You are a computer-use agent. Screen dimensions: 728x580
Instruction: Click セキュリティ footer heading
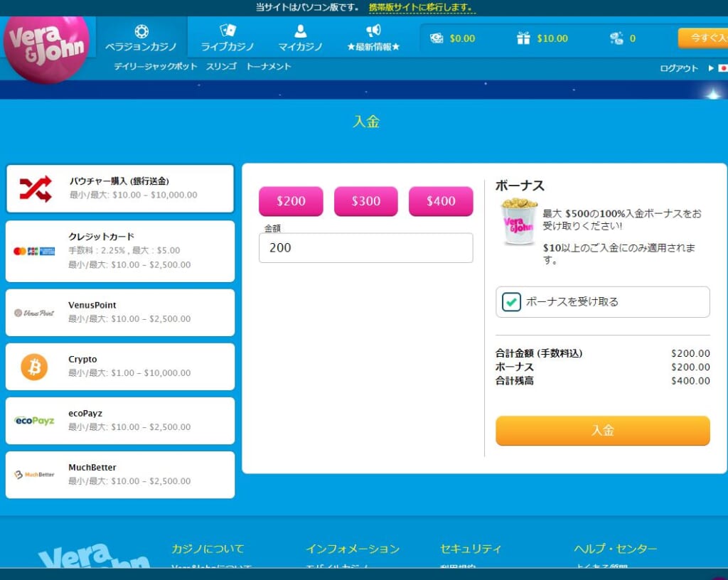coord(471,549)
